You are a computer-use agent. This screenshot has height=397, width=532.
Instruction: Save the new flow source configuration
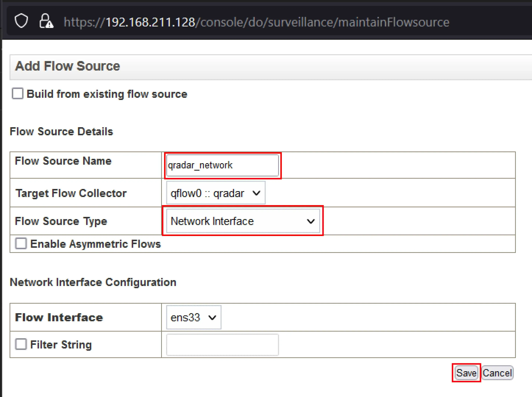click(466, 373)
